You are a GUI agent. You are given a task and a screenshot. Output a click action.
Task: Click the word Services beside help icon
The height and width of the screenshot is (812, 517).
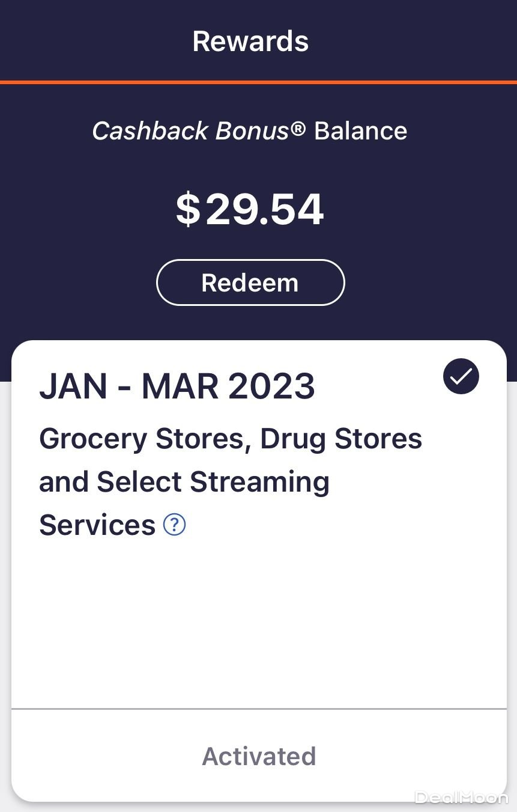click(x=97, y=525)
